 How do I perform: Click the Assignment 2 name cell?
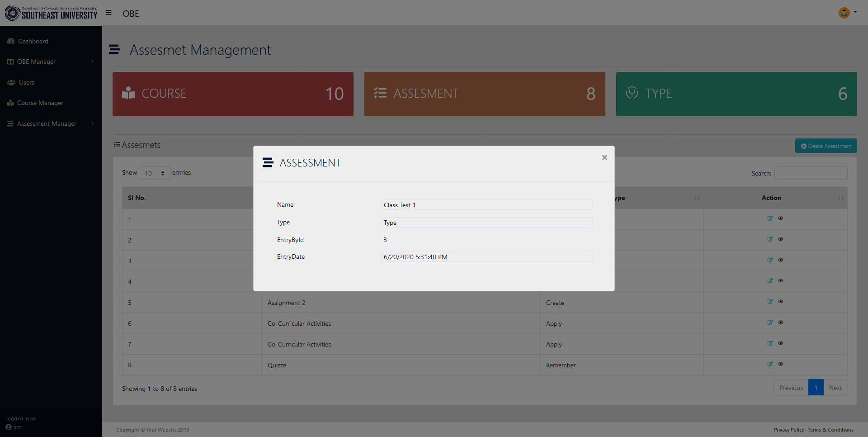pos(401,303)
